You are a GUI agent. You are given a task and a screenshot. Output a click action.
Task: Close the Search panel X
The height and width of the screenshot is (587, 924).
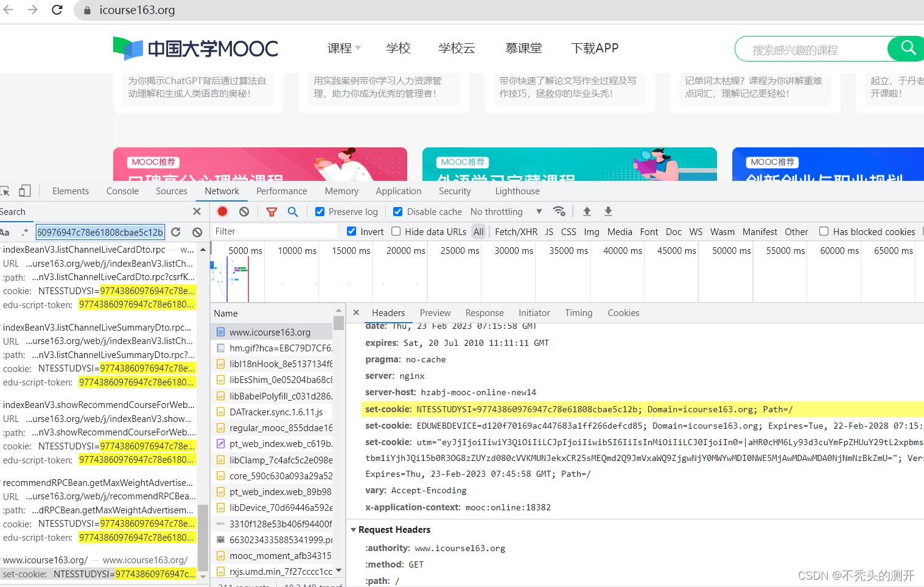pos(197,211)
